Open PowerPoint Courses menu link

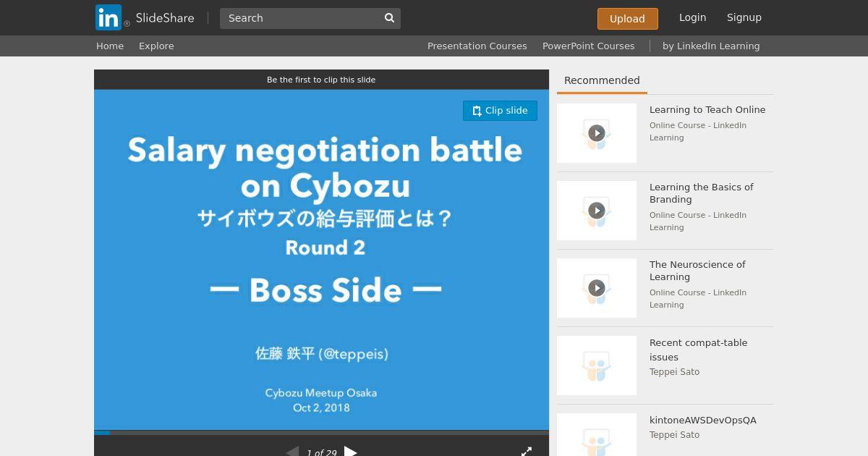(x=588, y=46)
